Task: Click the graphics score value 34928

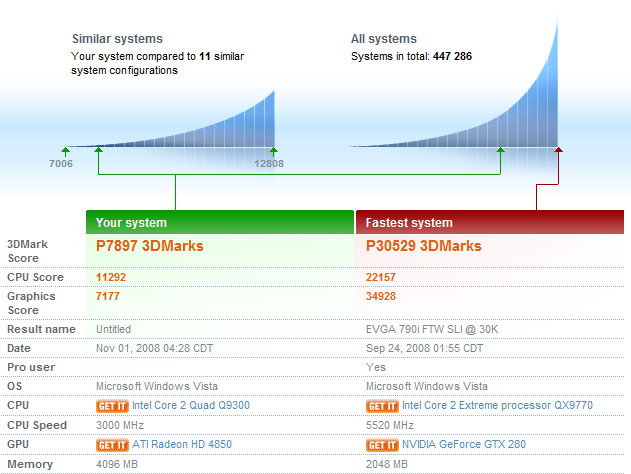Action: 381,296
